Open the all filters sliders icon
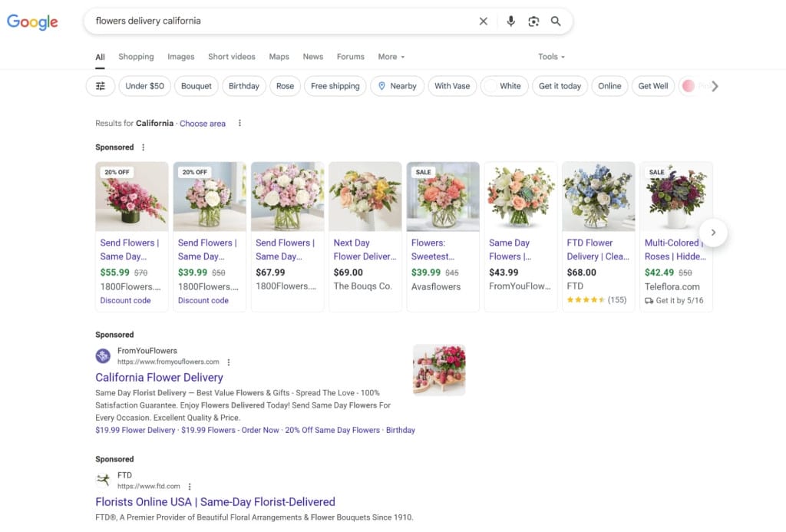 [x=101, y=86]
